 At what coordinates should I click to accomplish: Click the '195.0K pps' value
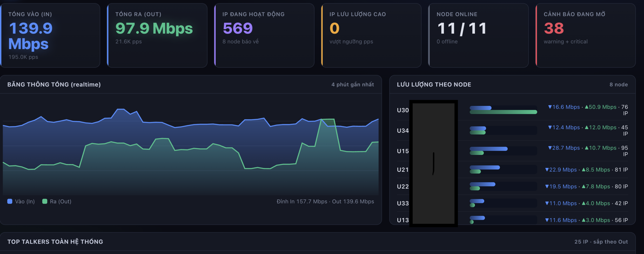[23, 57]
